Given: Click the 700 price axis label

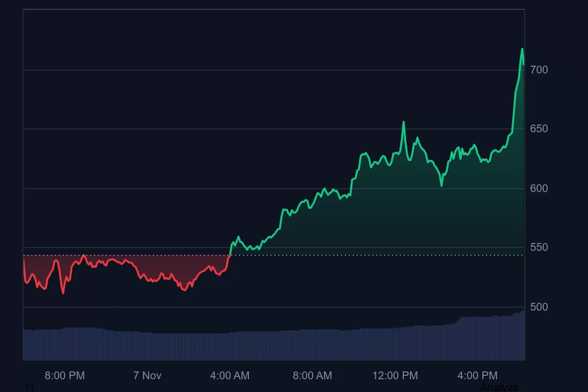Looking at the screenshot, I should click(539, 70).
